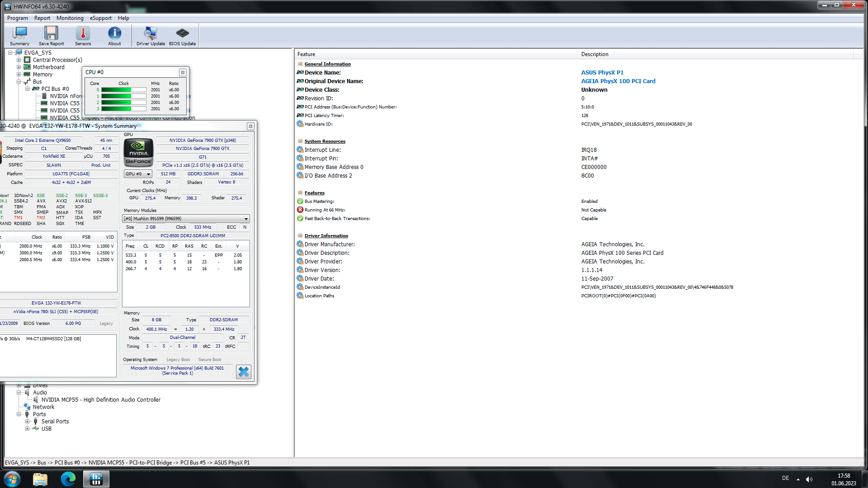
Task: Click the Core 3 clock bar
Action: (x=123, y=109)
